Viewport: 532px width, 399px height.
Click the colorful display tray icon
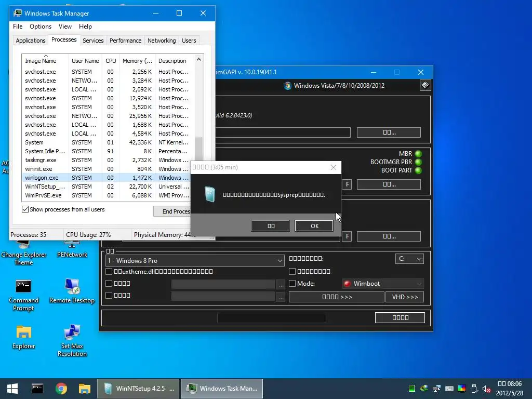coord(462,389)
